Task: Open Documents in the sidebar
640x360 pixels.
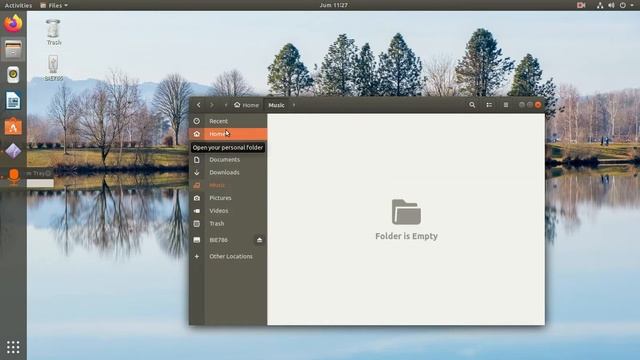Action: pos(228,160)
